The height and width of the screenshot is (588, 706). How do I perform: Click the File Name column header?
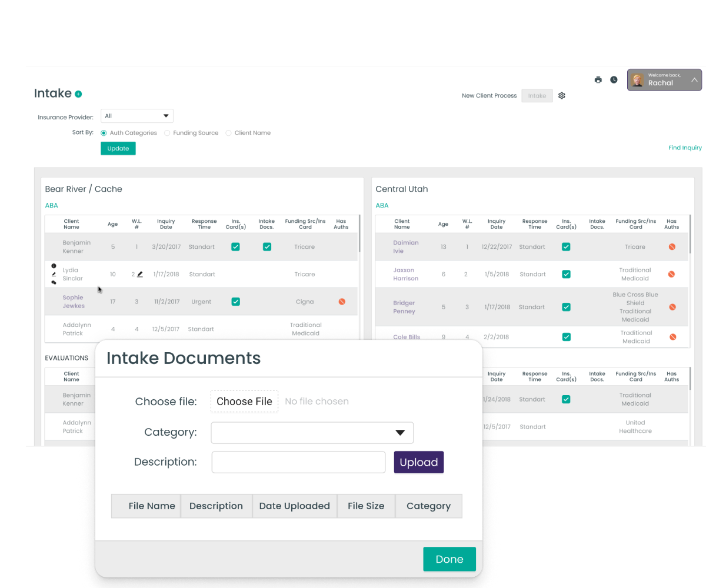click(x=151, y=506)
